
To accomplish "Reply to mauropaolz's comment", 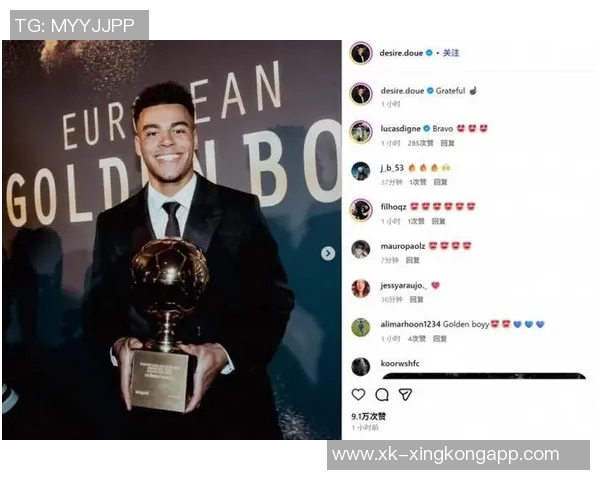I will [x=412, y=260].
